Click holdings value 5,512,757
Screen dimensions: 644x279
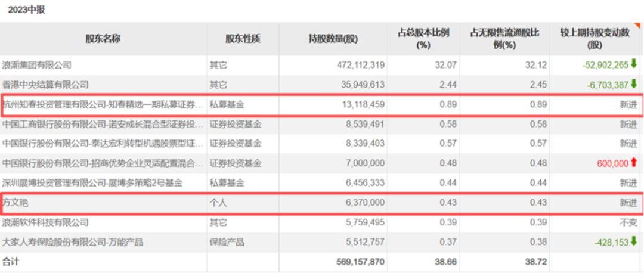(x=364, y=242)
